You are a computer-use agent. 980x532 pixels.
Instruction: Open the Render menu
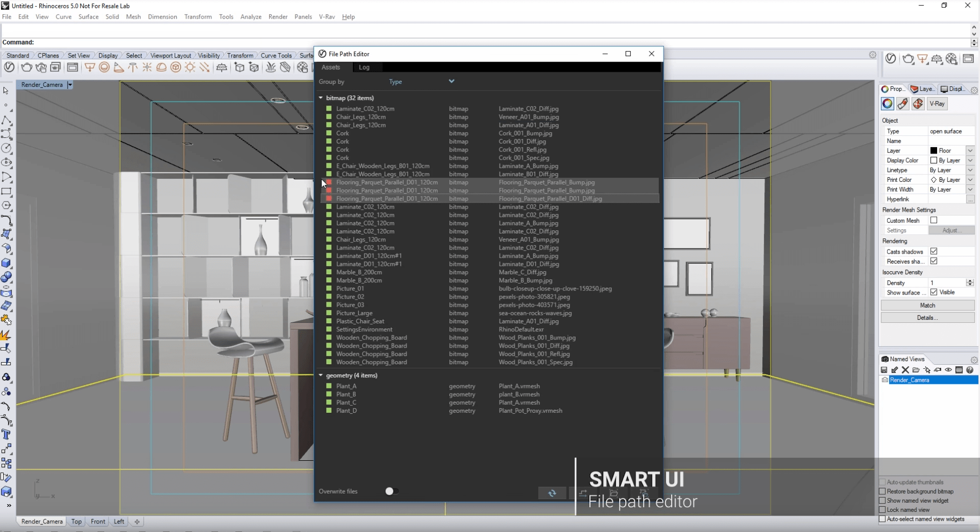[278, 17]
